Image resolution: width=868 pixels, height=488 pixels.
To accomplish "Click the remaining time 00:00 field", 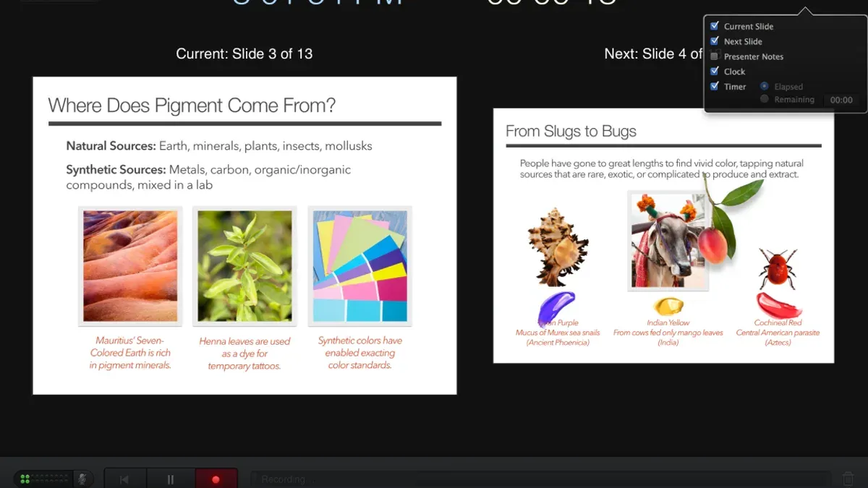I will [x=841, y=100].
